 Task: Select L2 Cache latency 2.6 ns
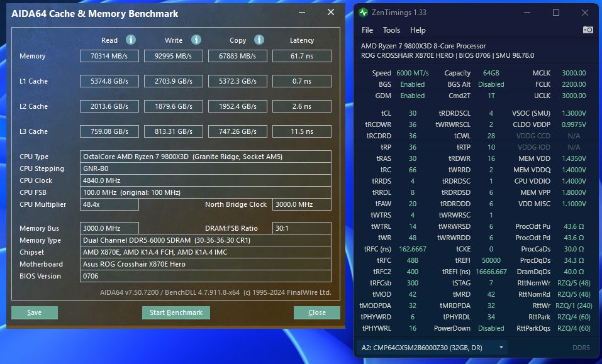coord(302,106)
